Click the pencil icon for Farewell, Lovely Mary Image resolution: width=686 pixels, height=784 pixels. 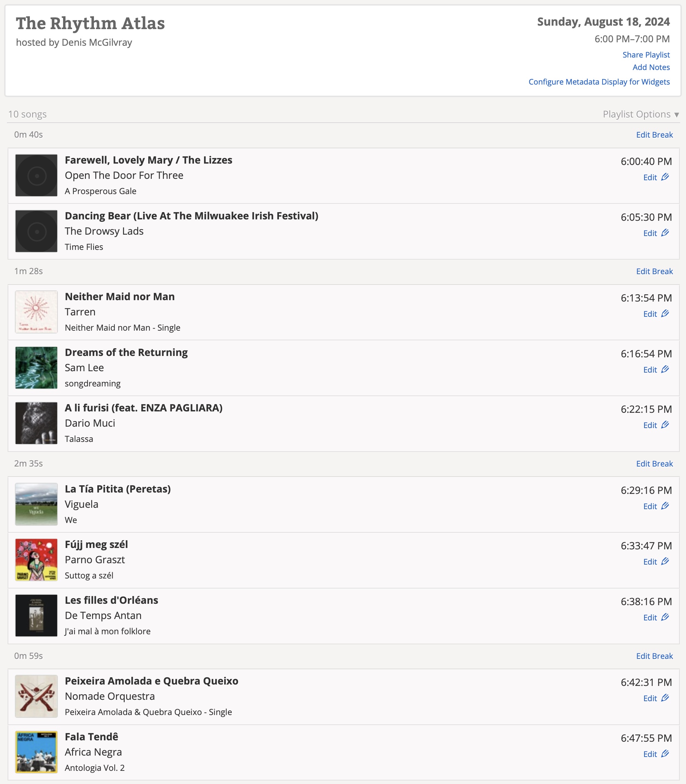(665, 177)
